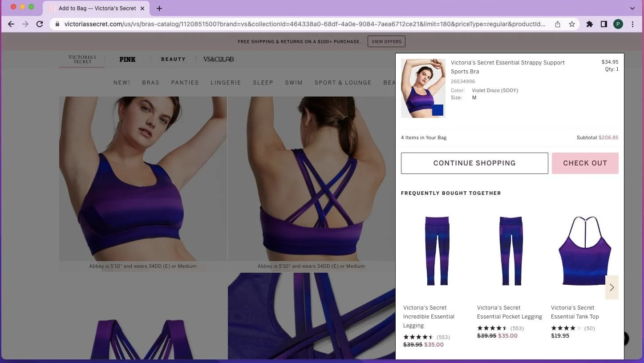
Task: Click the Check Out button
Action: [585, 163]
